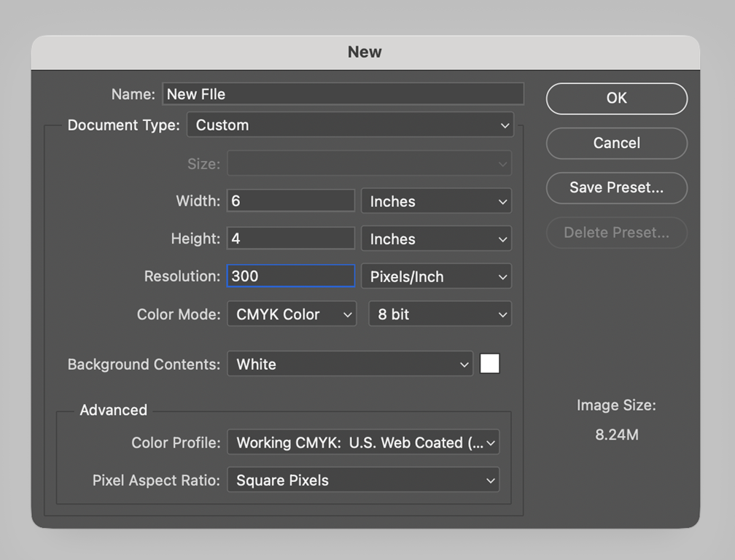The width and height of the screenshot is (735, 560).
Task: Dismiss the dialog with Cancel
Action: tap(616, 143)
